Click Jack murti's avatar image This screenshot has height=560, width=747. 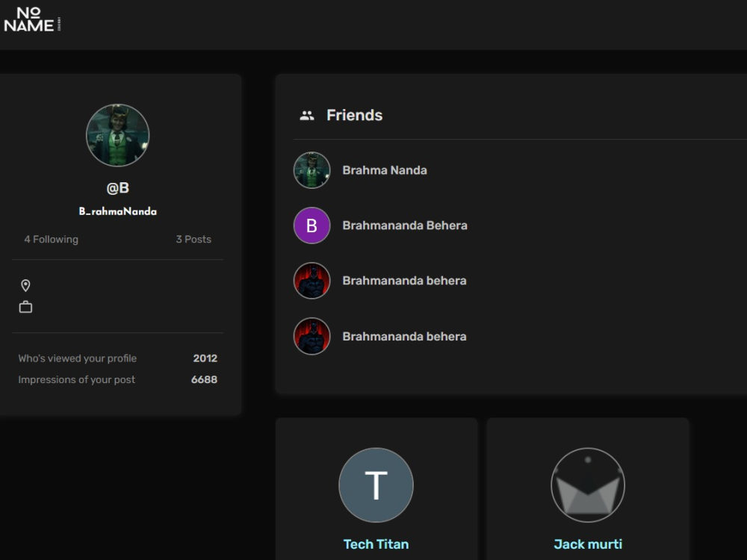[588, 485]
